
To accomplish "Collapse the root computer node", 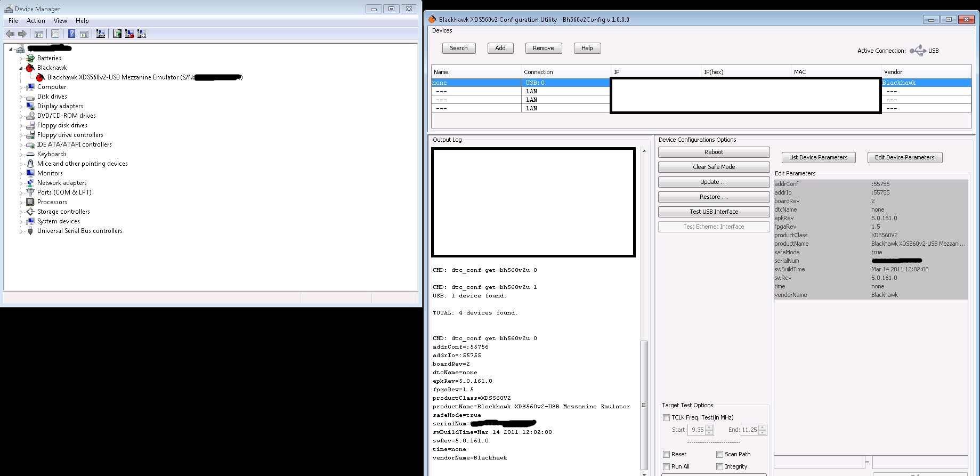I will click(x=11, y=49).
